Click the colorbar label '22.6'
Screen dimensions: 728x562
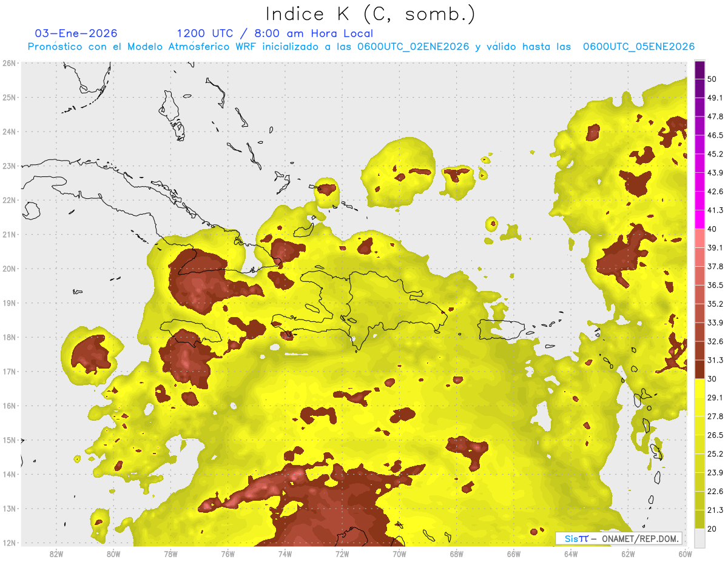click(715, 492)
